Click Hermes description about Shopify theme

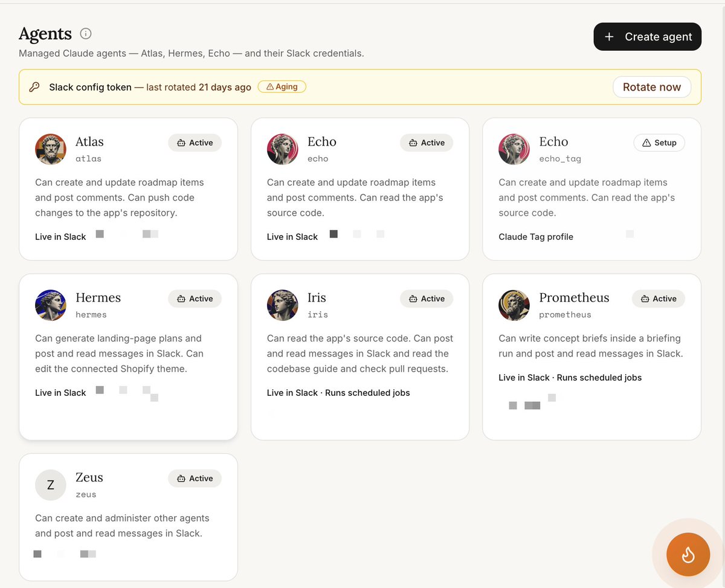tap(119, 354)
